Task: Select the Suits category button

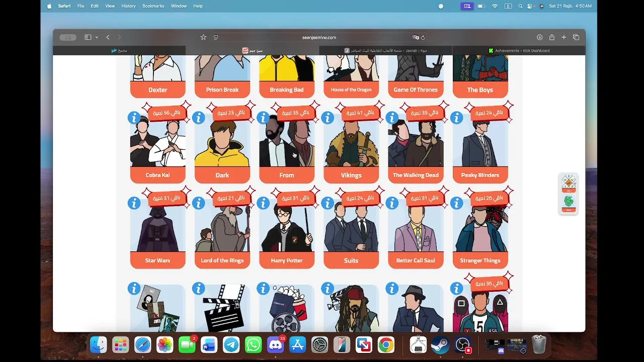Action: (351, 260)
